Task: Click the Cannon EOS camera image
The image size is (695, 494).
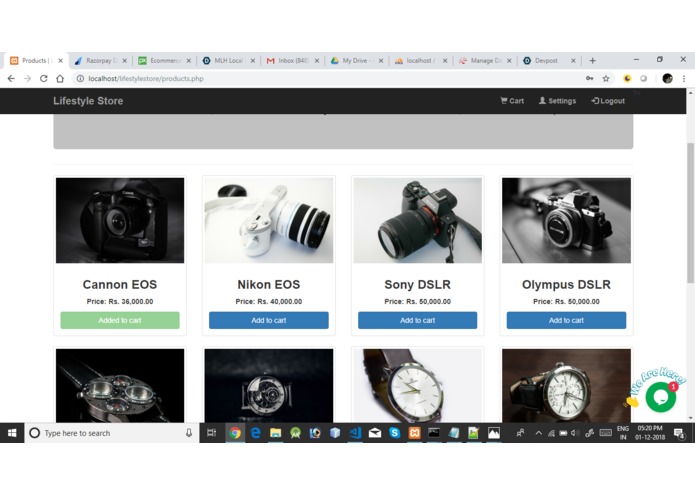Action: 120,220
